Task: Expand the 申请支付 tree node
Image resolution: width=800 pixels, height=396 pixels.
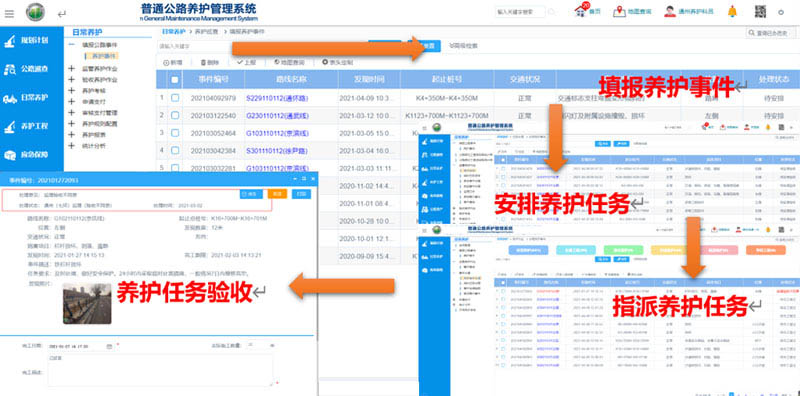Action: click(x=71, y=102)
